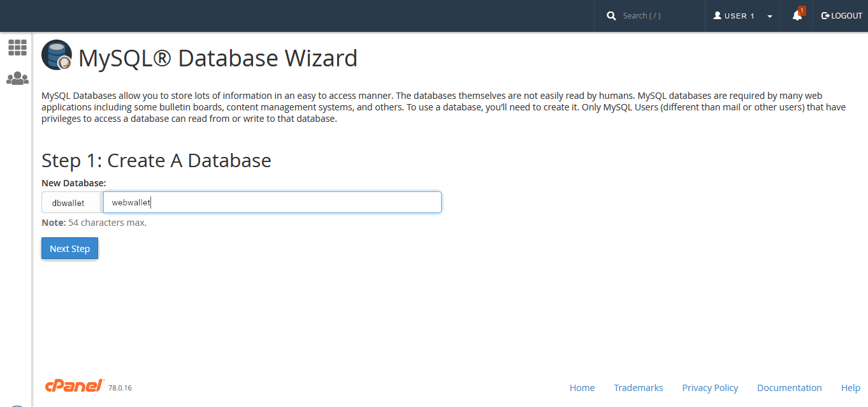Click the cPanel logo in footer
Viewport: 868px width, 407px height.
point(74,385)
